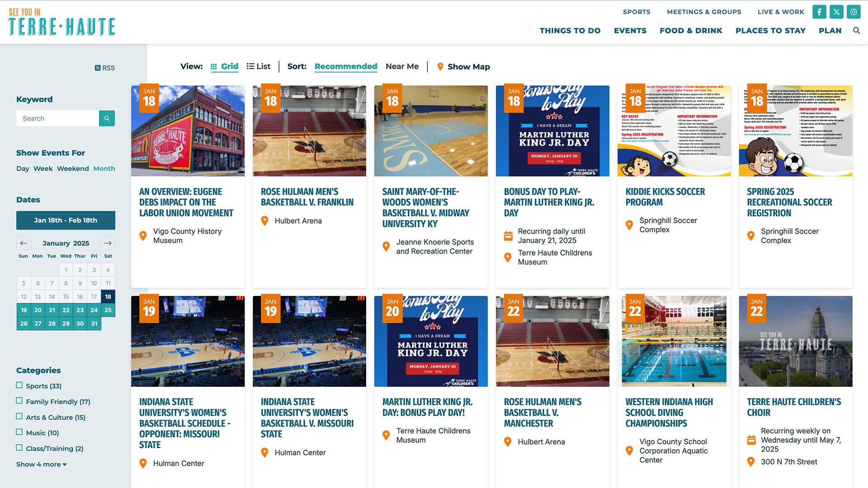The height and width of the screenshot is (488, 868).
Task: Check the Family Friendly (17) checkbox
Action: [x=19, y=401]
